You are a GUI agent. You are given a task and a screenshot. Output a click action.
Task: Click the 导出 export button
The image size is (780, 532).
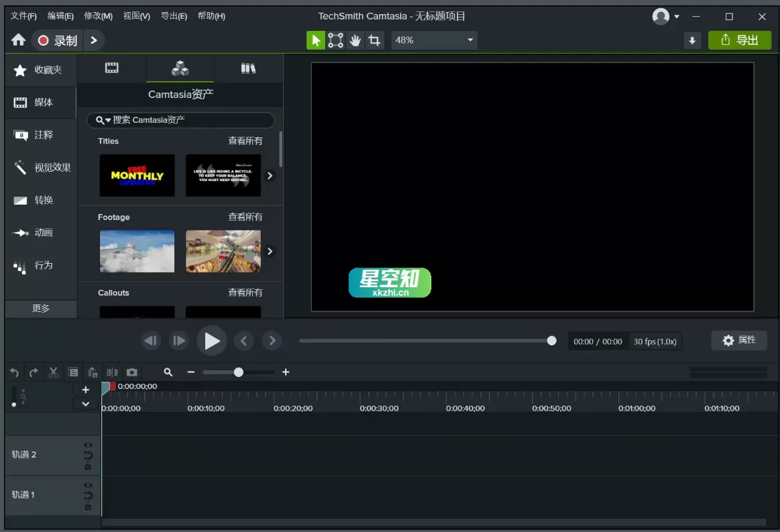click(740, 40)
